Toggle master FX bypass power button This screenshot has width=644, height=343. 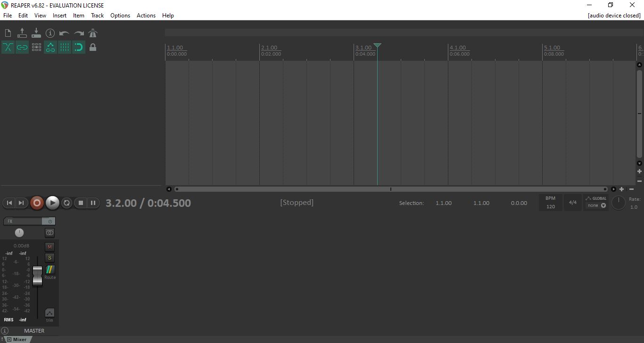pyautogui.click(x=50, y=221)
